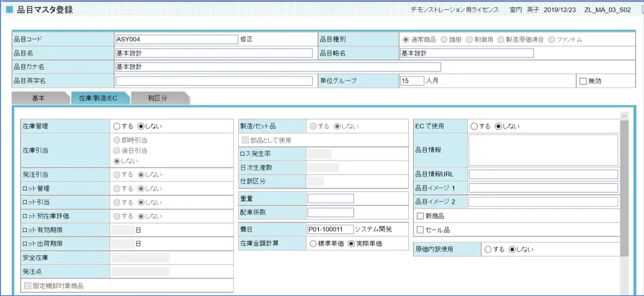The width and height of the screenshot is (644, 296).
Task: Click the blue square icon beside 品目マスタ登録
Action: pos(9,10)
